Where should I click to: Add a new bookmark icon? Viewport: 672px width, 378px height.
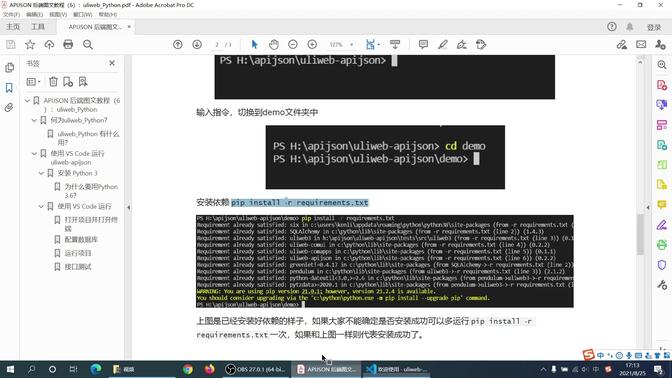(x=68, y=81)
